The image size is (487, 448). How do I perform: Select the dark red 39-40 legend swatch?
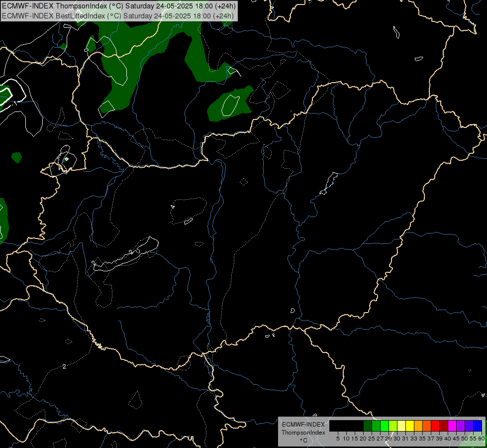(x=444, y=426)
